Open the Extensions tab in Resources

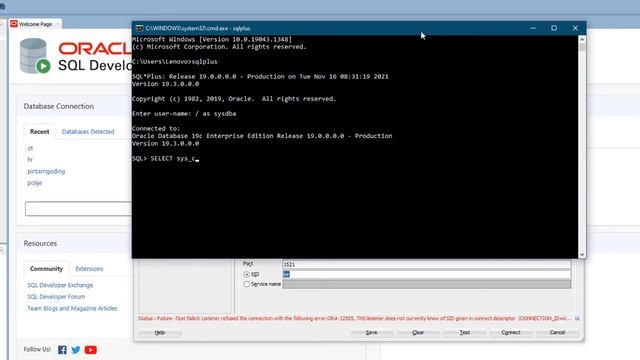click(89, 269)
